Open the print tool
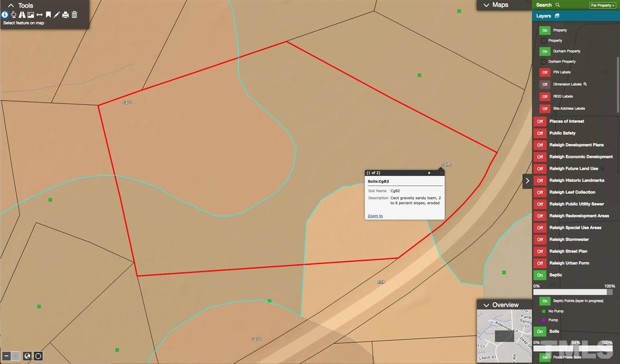Image resolution: width=620 pixels, height=364 pixels. pos(65,15)
